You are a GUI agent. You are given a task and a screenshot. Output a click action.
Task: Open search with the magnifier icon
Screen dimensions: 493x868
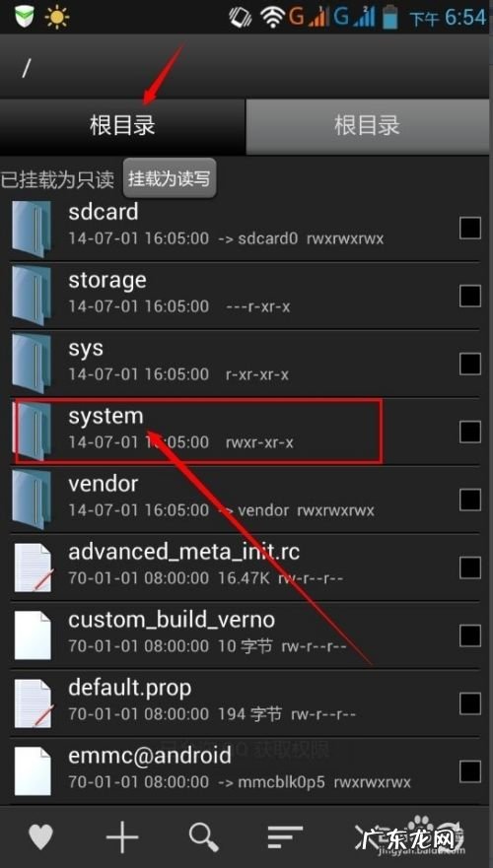click(x=203, y=837)
